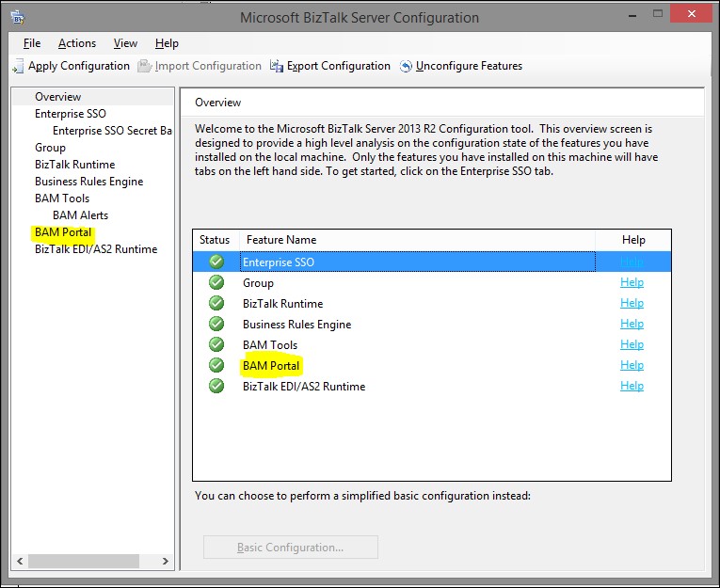Click the Import Configuration toolbar icon
The width and height of the screenshot is (720, 588).
point(145,66)
